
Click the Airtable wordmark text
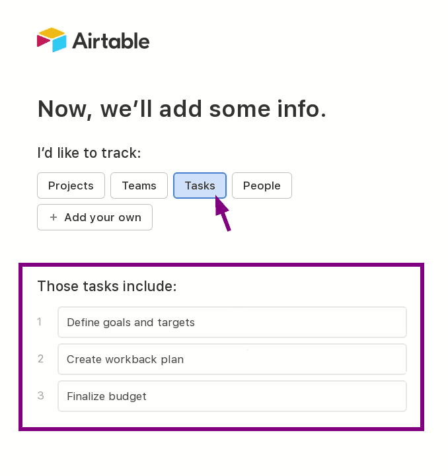point(110,41)
